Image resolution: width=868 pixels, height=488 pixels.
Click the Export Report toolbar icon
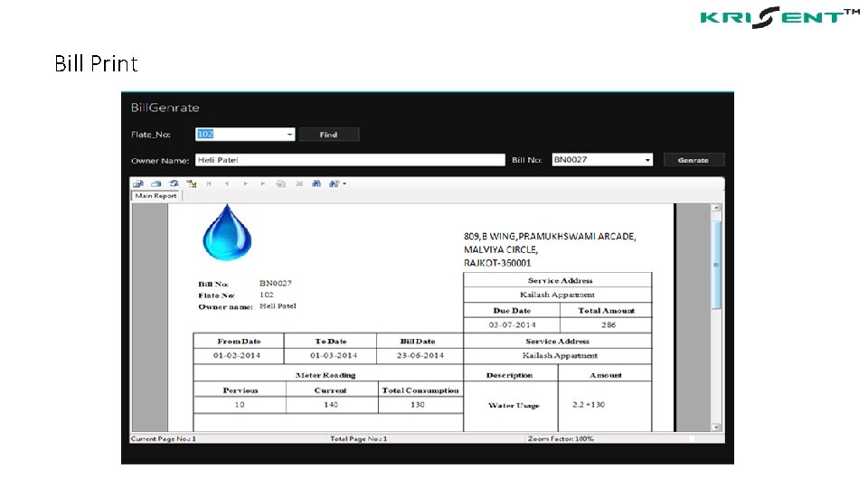tap(137, 183)
